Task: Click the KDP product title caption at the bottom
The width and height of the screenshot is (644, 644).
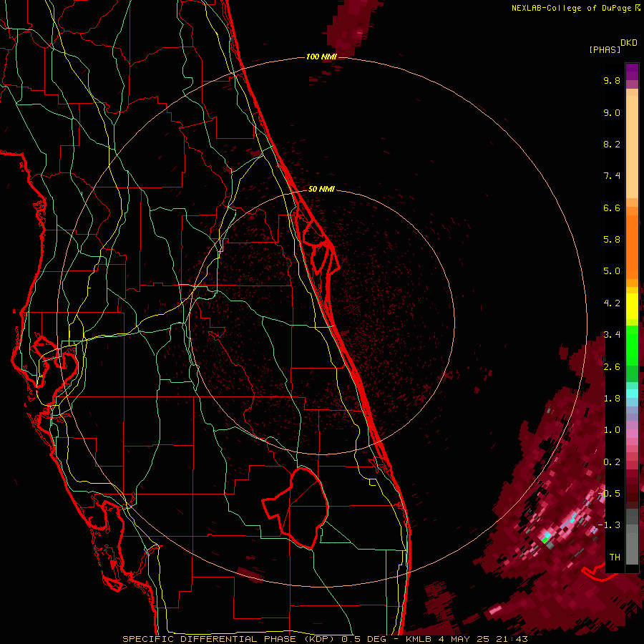Action: click(325, 639)
